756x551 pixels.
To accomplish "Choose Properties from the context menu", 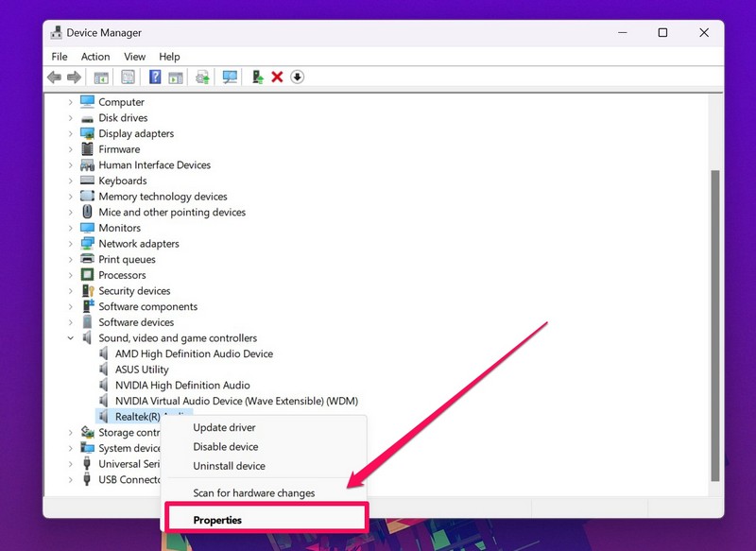I will click(x=217, y=520).
